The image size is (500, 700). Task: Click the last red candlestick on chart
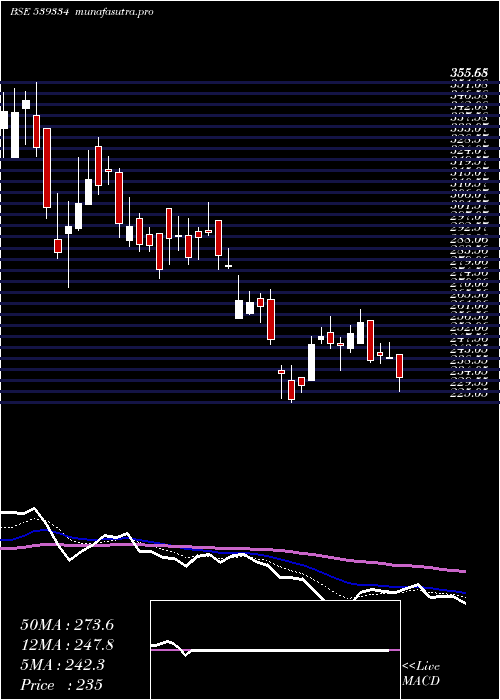click(400, 366)
